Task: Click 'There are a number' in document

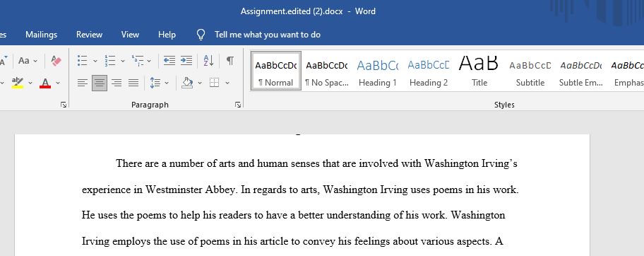Action: point(160,164)
